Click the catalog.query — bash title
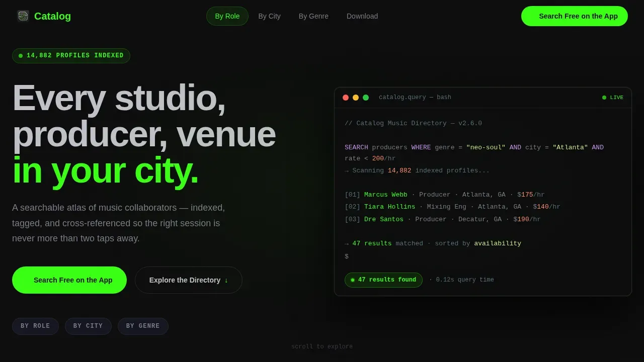644x362 pixels. point(415,98)
